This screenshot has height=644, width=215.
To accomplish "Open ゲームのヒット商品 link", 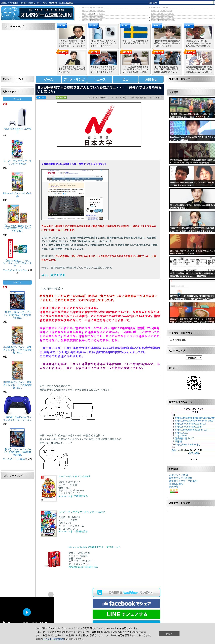I will pos(14,459).
